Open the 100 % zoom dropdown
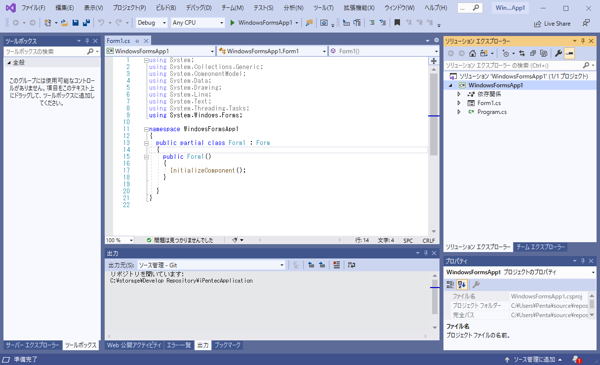This screenshot has height=365, width=600. coord(119,240)
